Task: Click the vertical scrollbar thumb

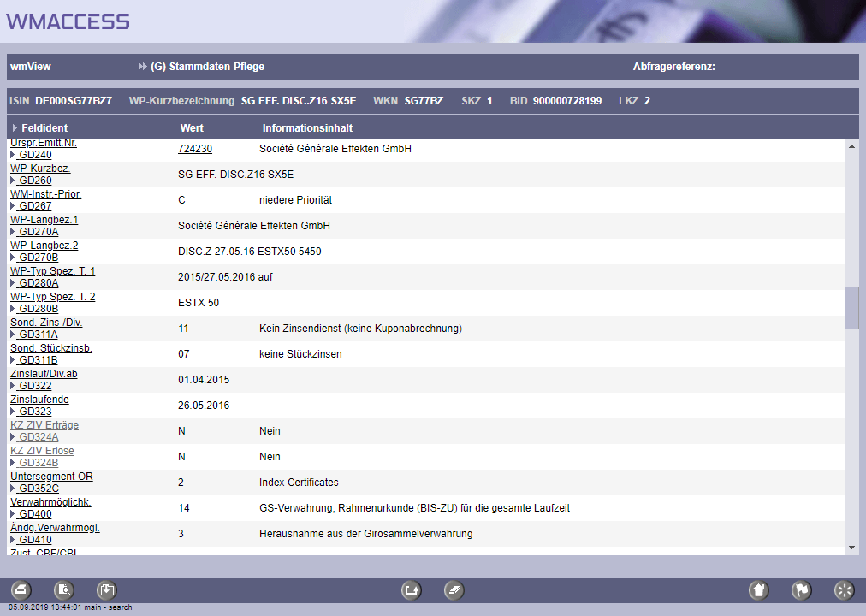Action: (x=851, y=308)
